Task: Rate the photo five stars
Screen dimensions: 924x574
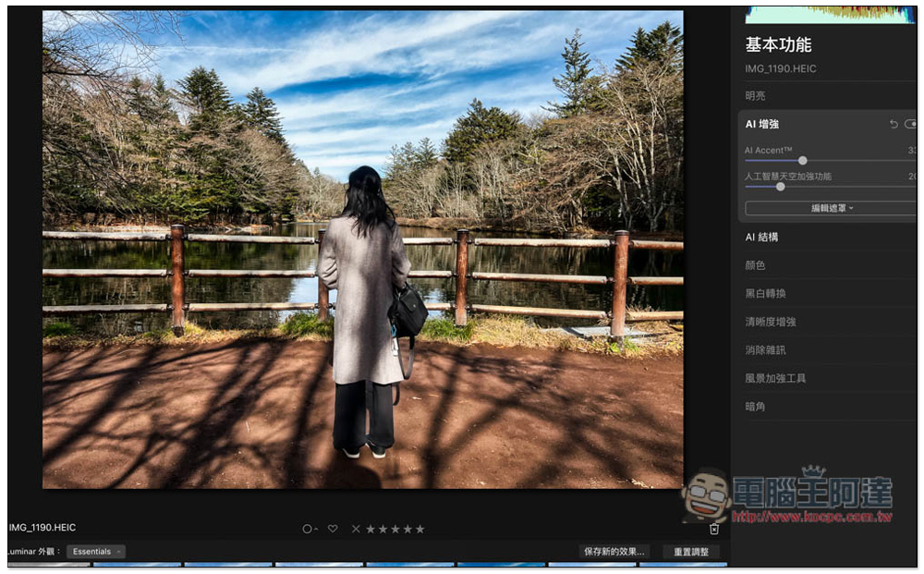Action: 419,529
